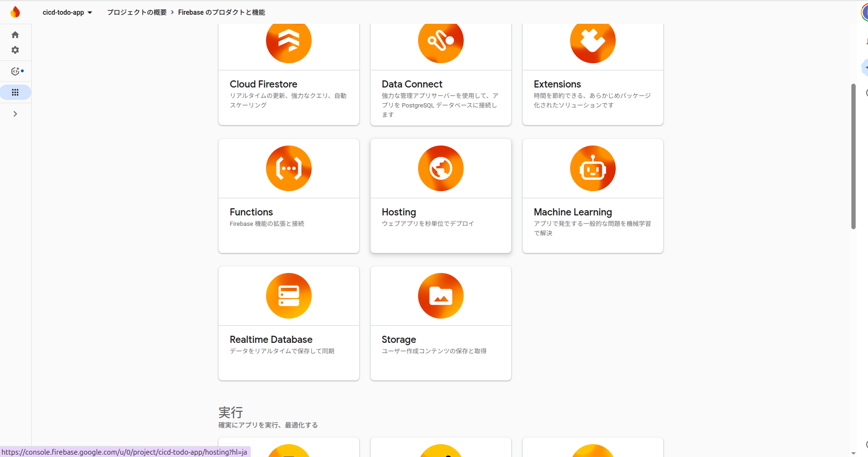Screen dimensions: 868x457
Task: Click Hosting description ウェブアプリを秒単位でデプロイ
Action: coord(428,224)
